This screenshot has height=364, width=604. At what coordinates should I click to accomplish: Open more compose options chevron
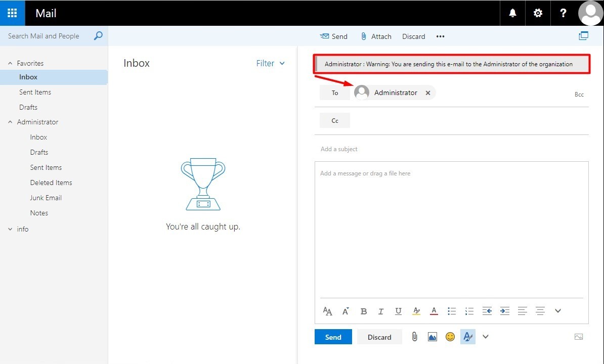coord(485,337)
